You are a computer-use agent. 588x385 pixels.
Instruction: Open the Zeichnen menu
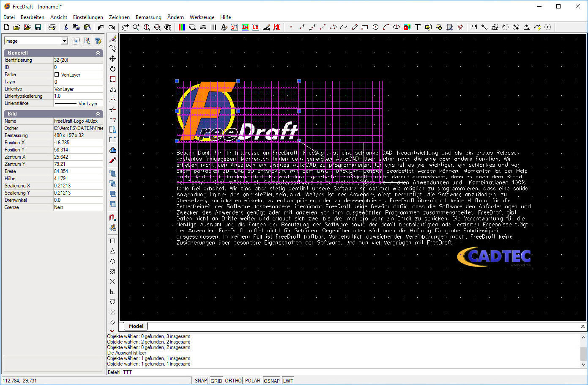[x=119, y=17]
